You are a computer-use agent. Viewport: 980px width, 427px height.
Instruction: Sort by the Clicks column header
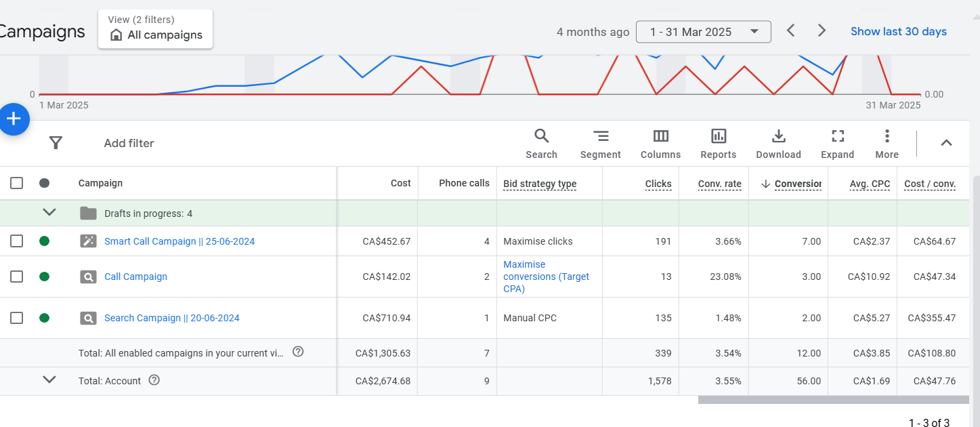[x=658, y=184]
